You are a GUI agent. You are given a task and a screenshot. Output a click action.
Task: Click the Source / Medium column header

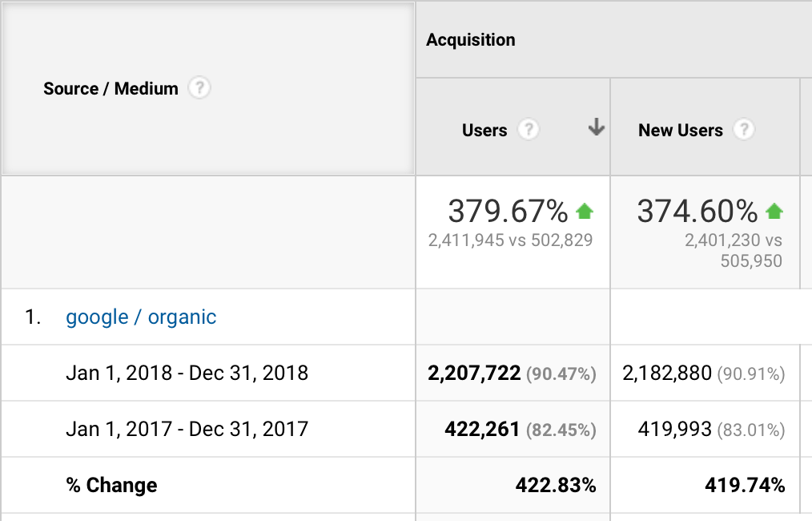pos(111,89)
